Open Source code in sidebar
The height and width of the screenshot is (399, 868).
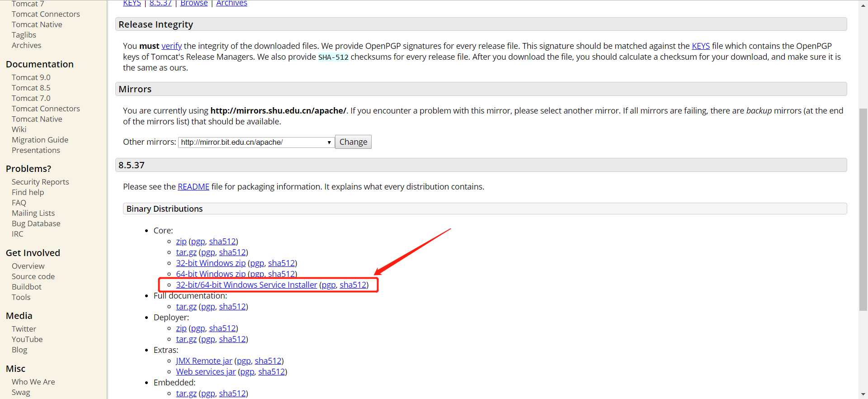click(x=33, y=276)
